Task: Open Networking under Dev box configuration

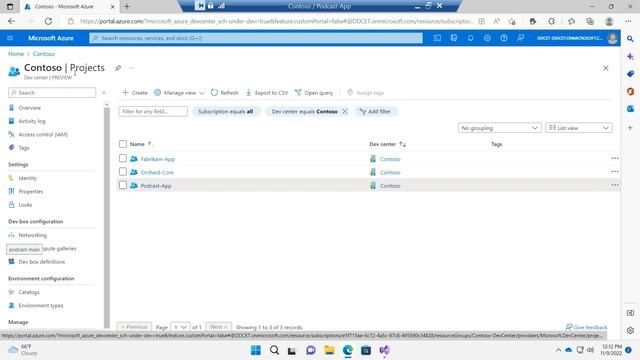Action: [33, 235]
